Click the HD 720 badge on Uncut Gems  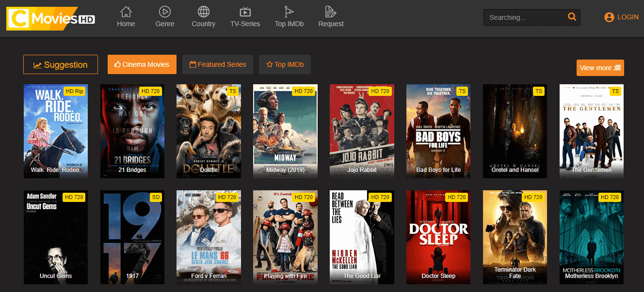click(74, 197)
